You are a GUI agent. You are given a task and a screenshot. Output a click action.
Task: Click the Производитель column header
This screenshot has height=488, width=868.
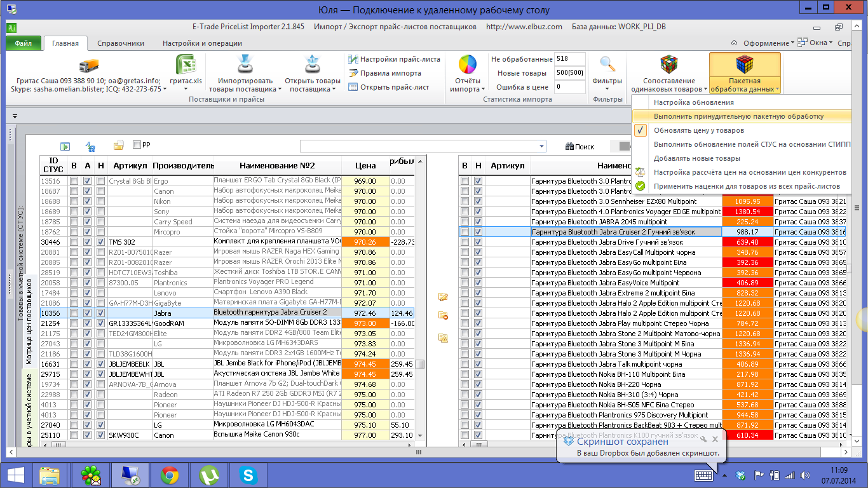pos(183,165)
